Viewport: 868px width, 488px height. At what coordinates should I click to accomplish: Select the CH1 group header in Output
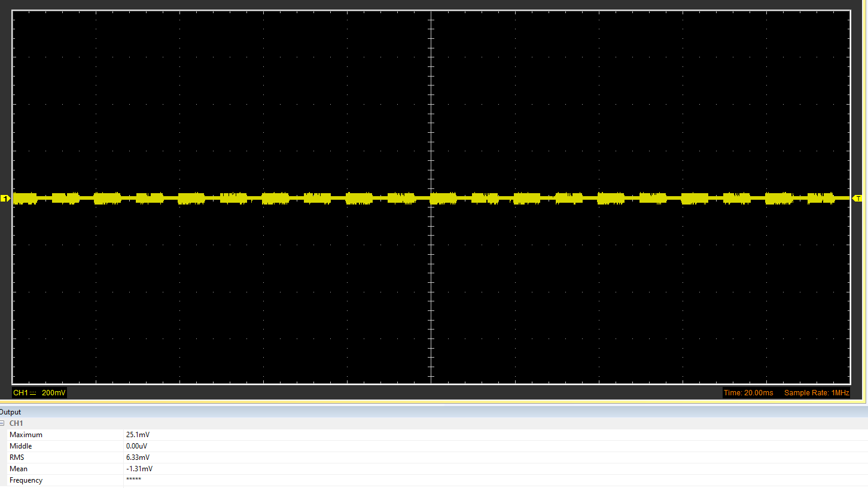[16, 423]
